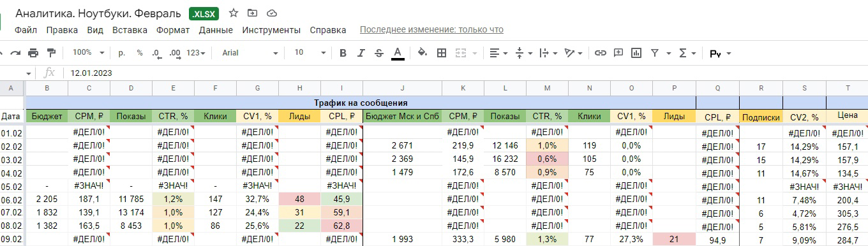Open the font size 10 dropdown
Viewport: 868px width, 246px height.
pyautogui.click(x=310, y=53)
